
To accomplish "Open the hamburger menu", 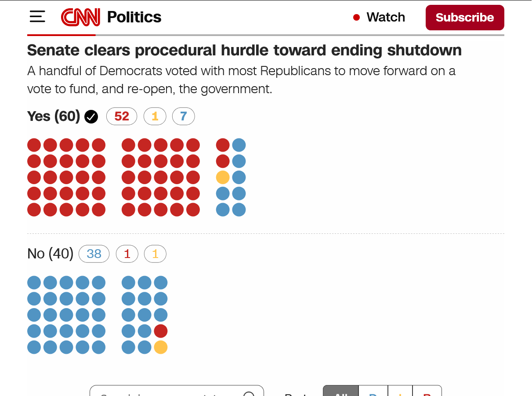I will coord(37,17).
